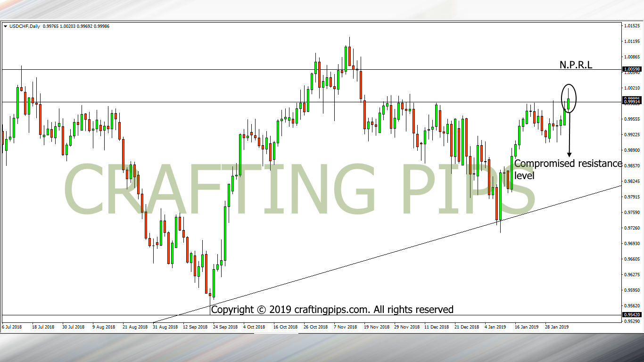Click the 16 Oct 2018 date label

[285, 327]
